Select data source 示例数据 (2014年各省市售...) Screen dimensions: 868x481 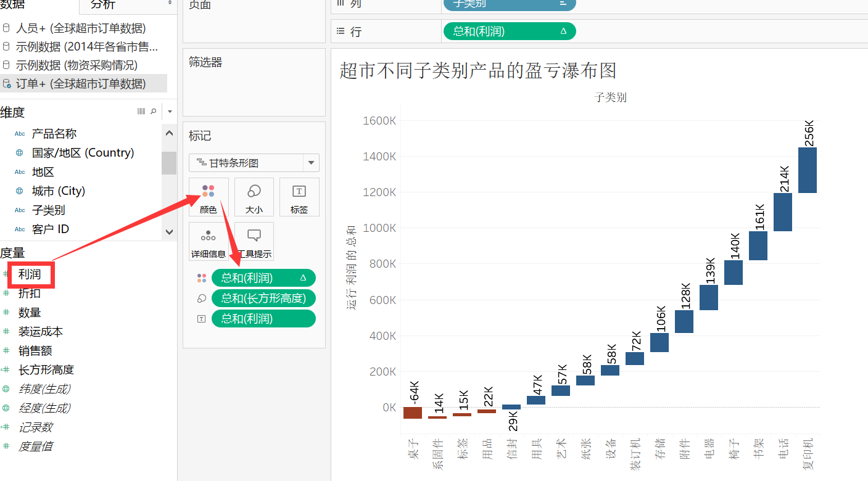click(86, 47)
